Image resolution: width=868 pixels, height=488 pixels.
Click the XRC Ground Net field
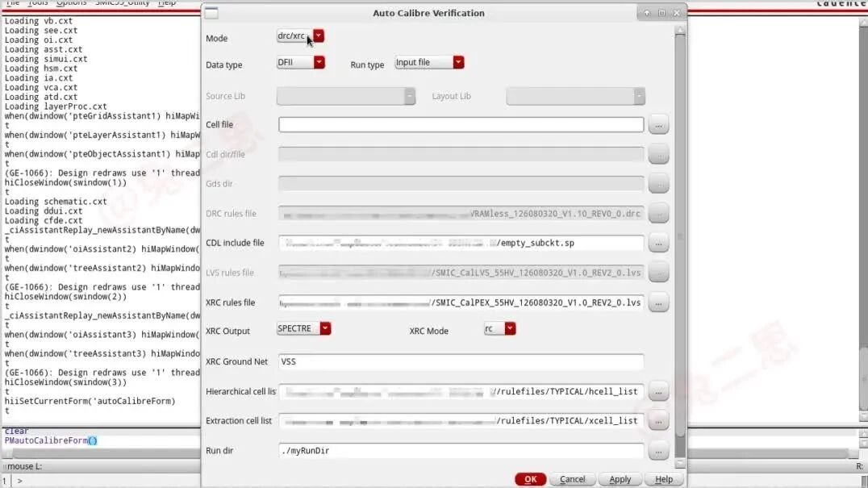tap(461, 362)
